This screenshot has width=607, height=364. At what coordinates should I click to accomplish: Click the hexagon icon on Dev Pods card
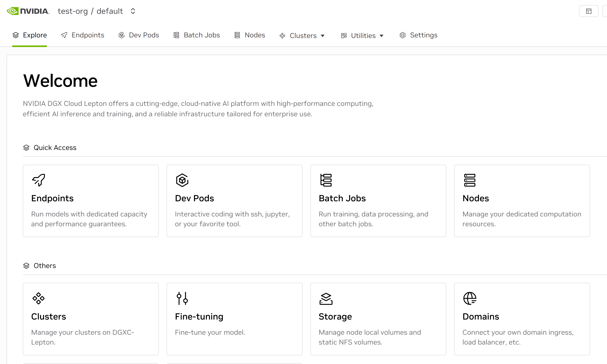pos(182,180)
